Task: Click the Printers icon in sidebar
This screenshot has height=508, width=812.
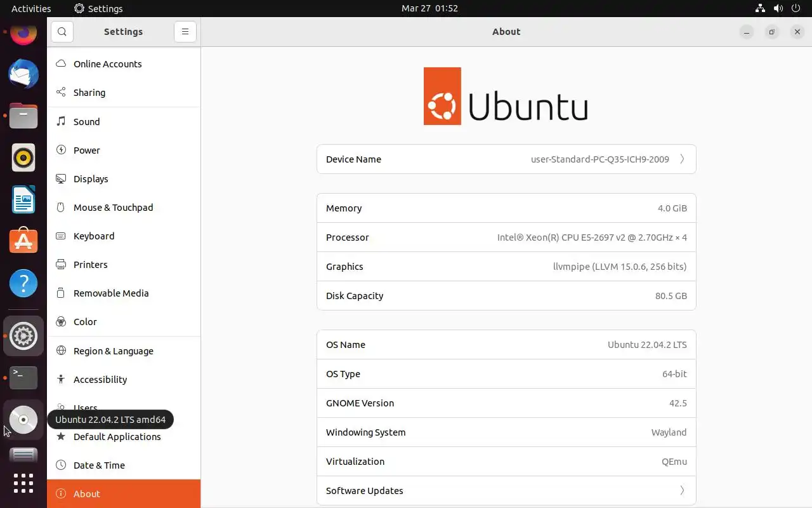Action: tap(61, 264)
